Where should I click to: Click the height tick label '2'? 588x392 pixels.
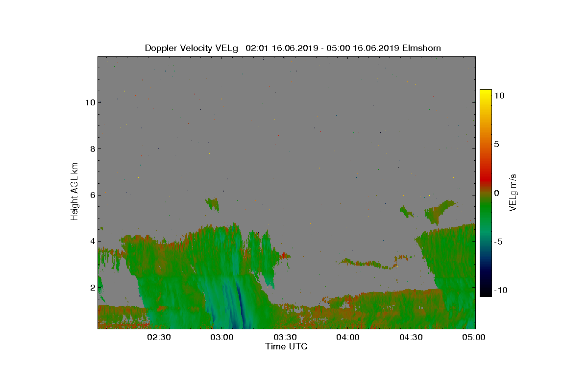pyautogui.click(x=92, y=287)
